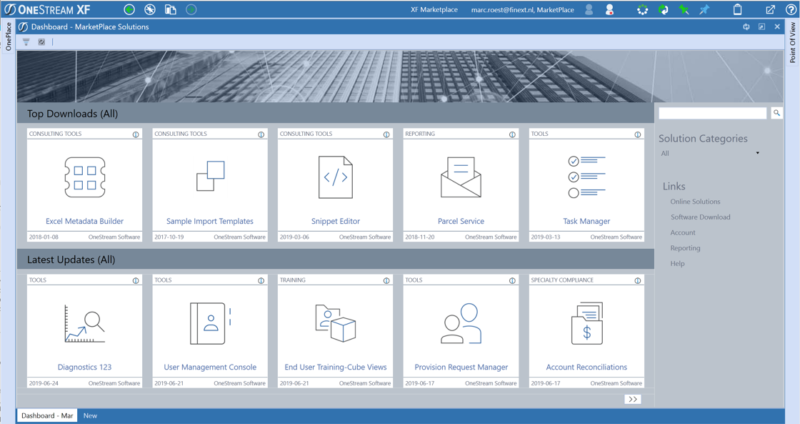Click the Snippet Editor code file thumbnail
The image size is (800, 424).
click(x=335, y=177)
